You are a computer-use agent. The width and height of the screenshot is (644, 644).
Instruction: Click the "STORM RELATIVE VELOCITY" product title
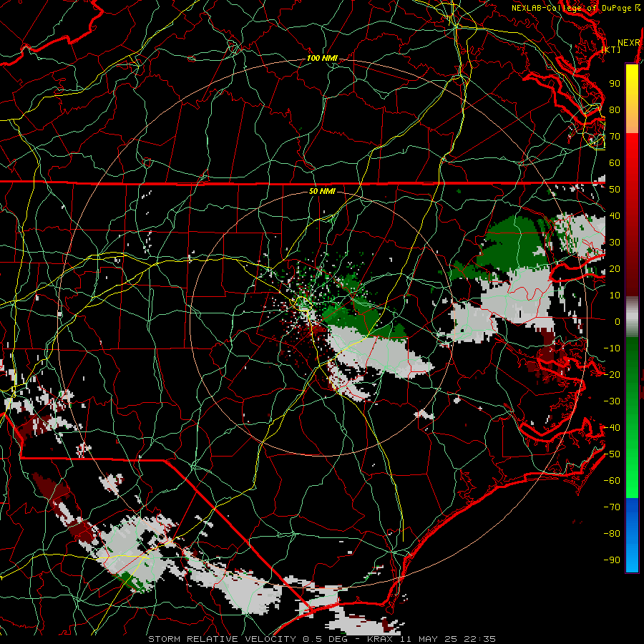click(222, 639)
